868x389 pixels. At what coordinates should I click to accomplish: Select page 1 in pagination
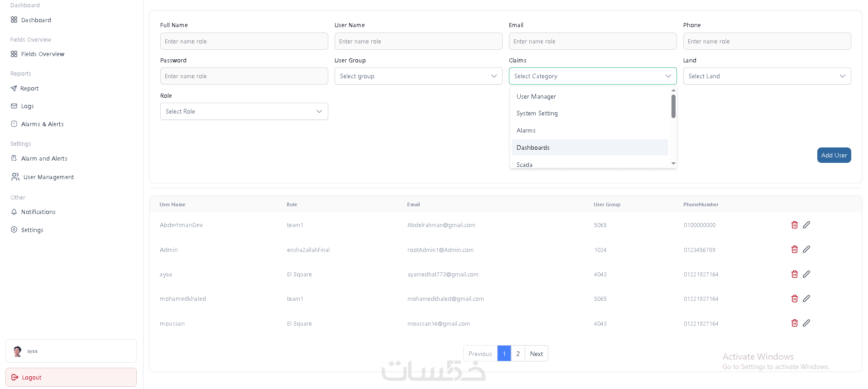(x=504, y=354)
